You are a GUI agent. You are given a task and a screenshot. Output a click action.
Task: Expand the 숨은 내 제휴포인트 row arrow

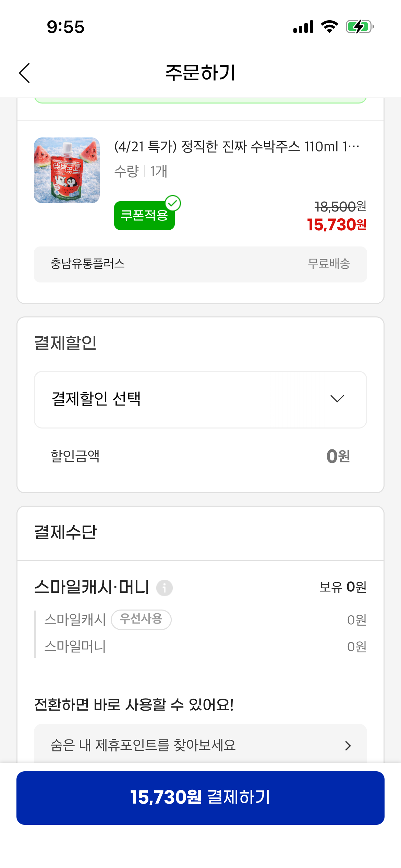pos(348,746)
